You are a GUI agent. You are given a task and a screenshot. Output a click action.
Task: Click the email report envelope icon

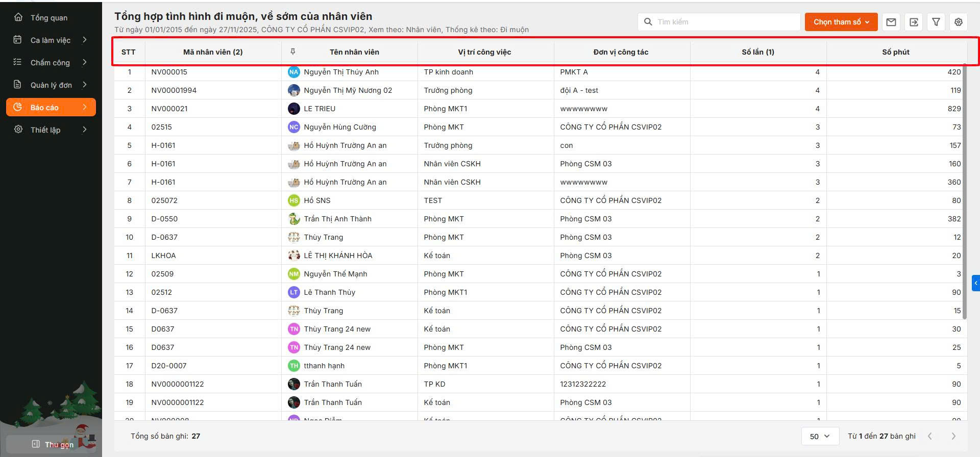tap(891, 22)
